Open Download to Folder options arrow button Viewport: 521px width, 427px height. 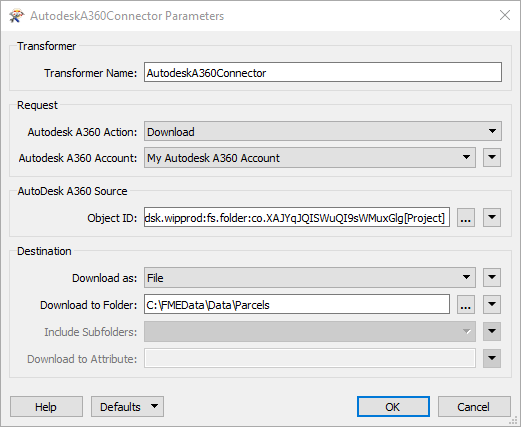tap(492, 304)
